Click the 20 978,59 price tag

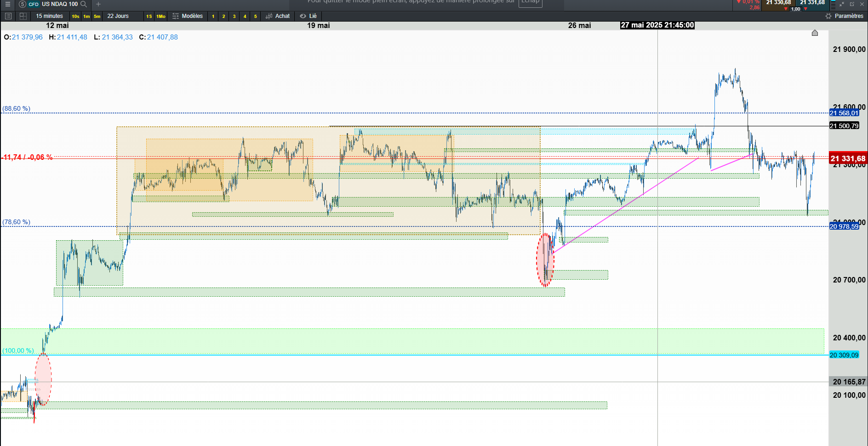(844, 226)
